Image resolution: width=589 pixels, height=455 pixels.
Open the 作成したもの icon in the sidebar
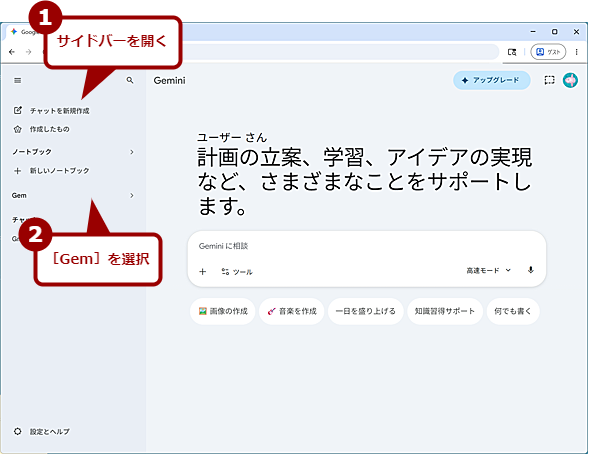[18, 129]
